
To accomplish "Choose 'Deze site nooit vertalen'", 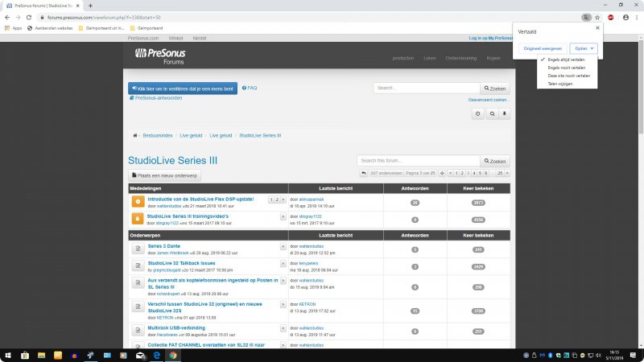I will 568,76.
